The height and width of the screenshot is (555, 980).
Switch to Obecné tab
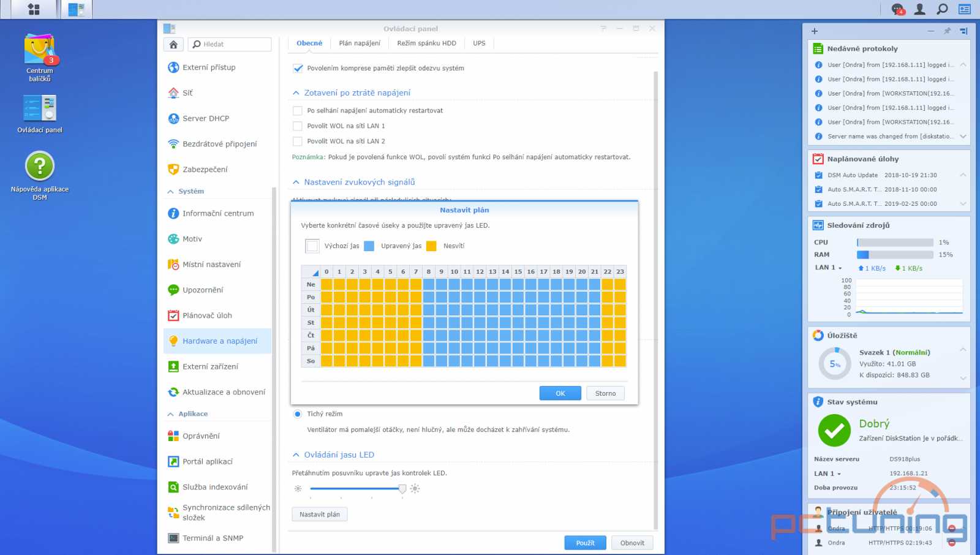click(309, 43)
